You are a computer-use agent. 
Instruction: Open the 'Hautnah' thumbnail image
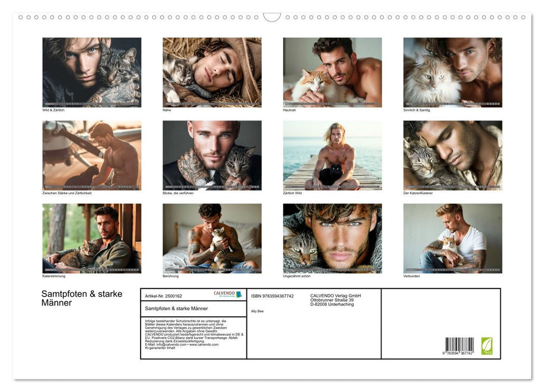[x=332, y=72]
